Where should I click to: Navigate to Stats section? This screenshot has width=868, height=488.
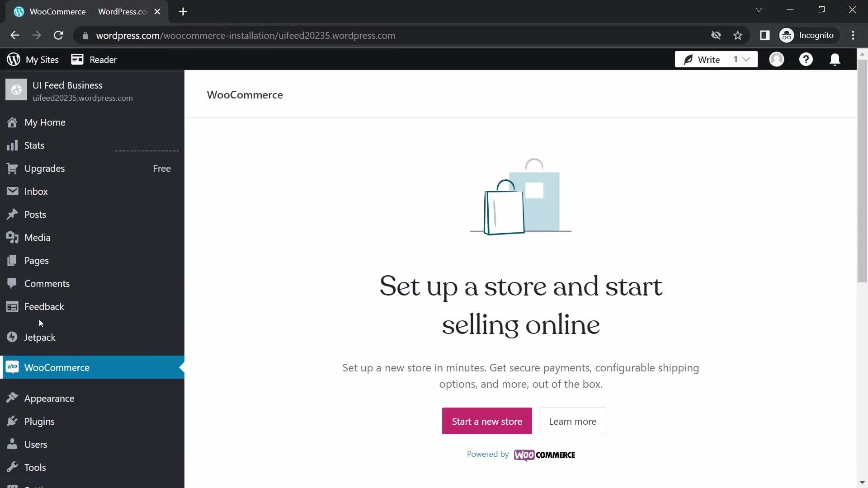click(x=34, y=145)
